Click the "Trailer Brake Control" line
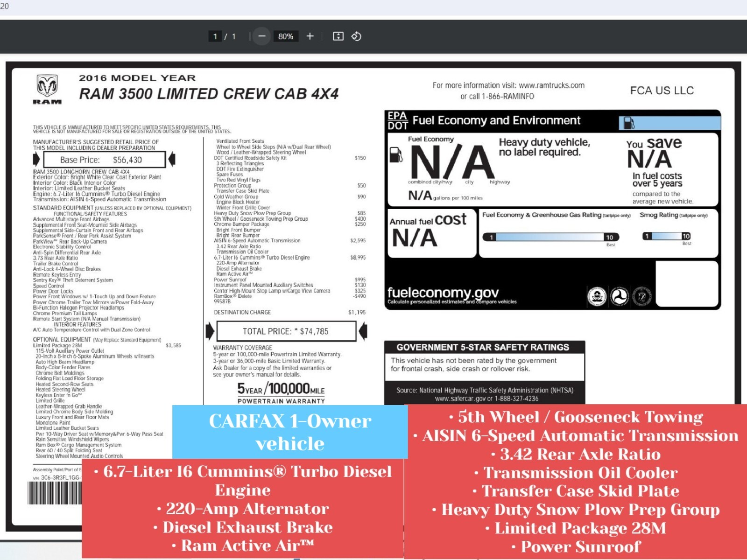 point(56,264)
